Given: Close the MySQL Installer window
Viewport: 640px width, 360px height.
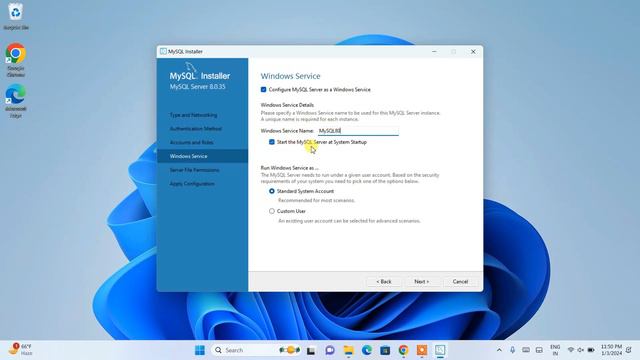Looking at the screenshot, I should click(x=473, y=51).
